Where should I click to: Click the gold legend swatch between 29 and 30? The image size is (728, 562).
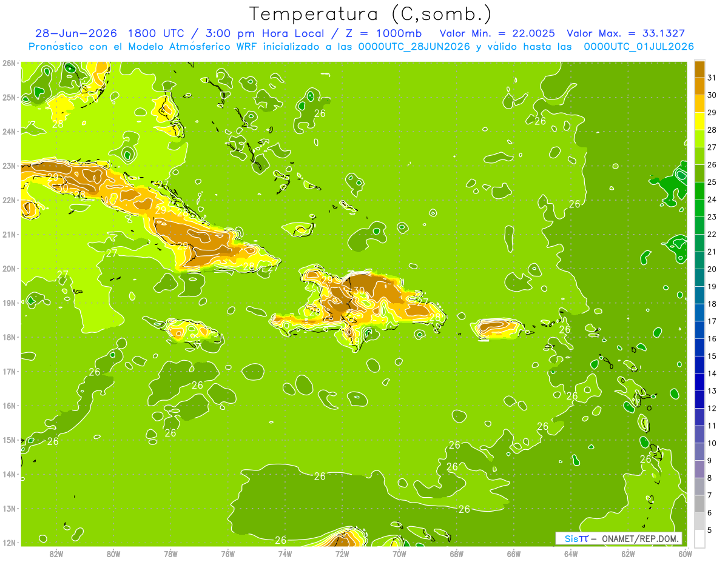tap(699, 104)
